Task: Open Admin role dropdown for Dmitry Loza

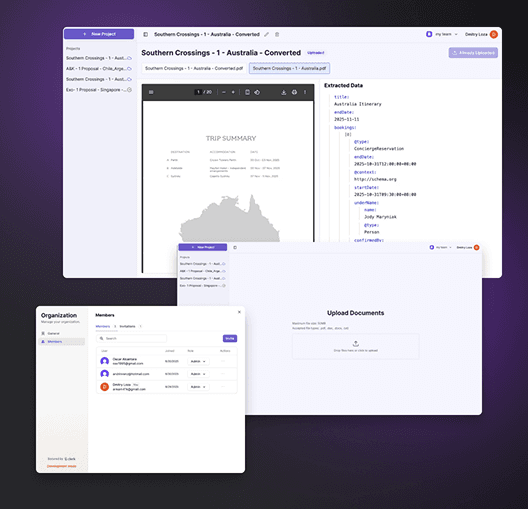Action: [198, 387]
